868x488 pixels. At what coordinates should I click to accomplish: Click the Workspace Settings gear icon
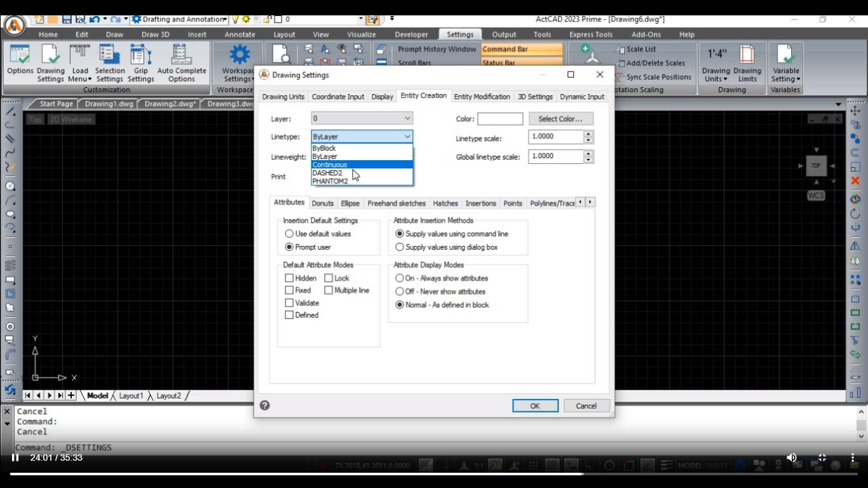pos(240,55)
